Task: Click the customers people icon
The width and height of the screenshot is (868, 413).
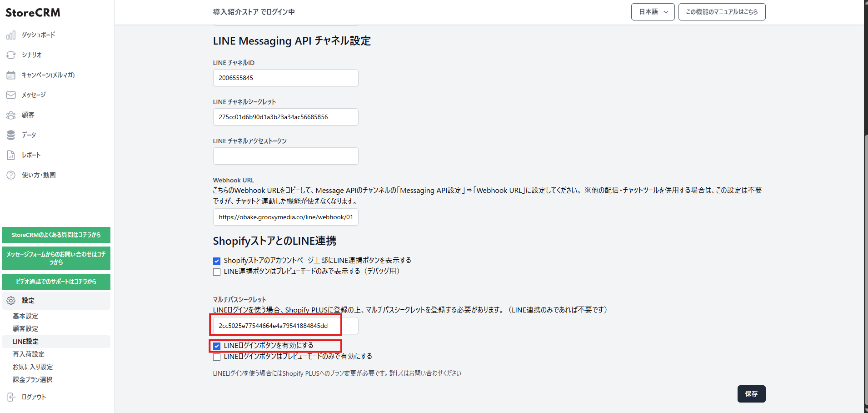Action: [11, 115]
